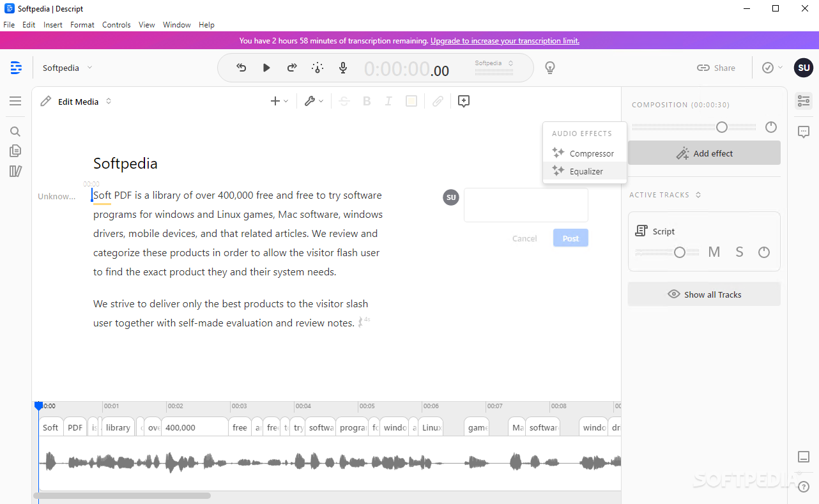Add a comment with speech bubble icon
819x504 pixels.
coord(464,101)
